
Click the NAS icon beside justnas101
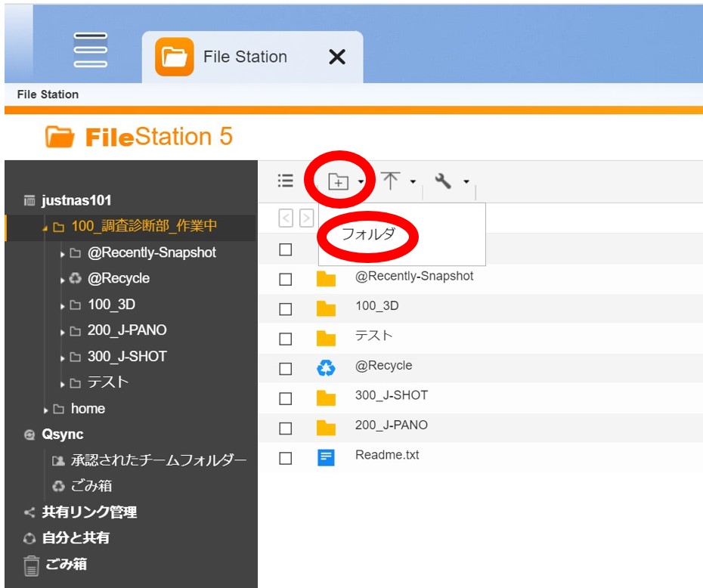tap(29, 200)
